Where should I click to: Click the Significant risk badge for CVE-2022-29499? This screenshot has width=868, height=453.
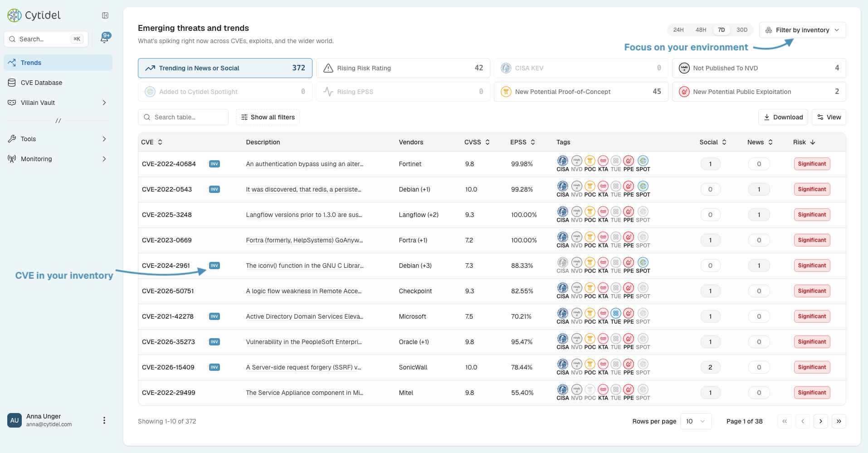[812, 393]
